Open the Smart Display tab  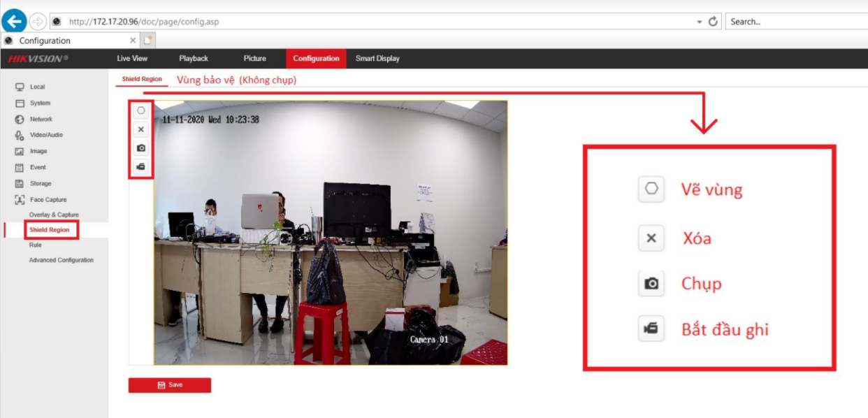click(377, 59)
